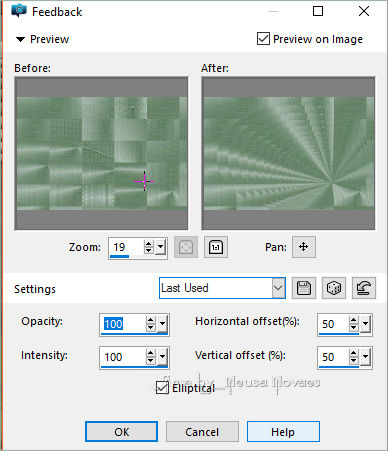This screenshot has width=388, height=451.
Task: Click the Feedback dialog app icon
Action: click(x=19, y=11)
